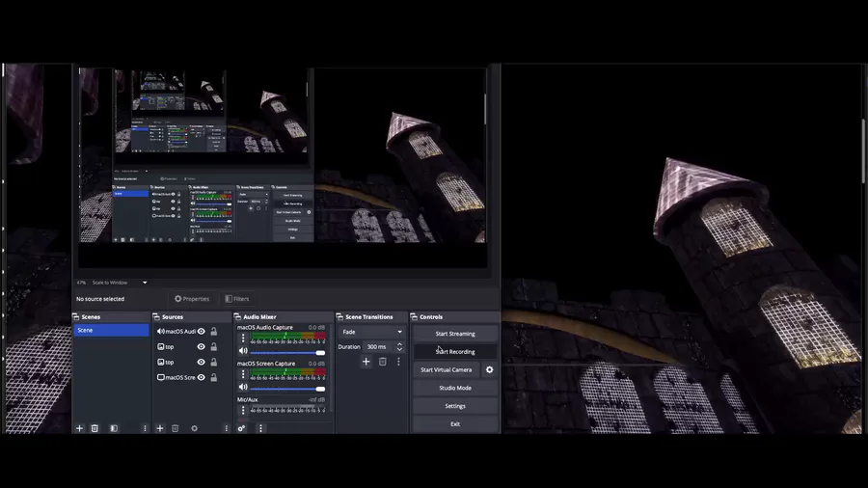
Task: Decrease transition duration with down arrow
Action: pos(399,350)
